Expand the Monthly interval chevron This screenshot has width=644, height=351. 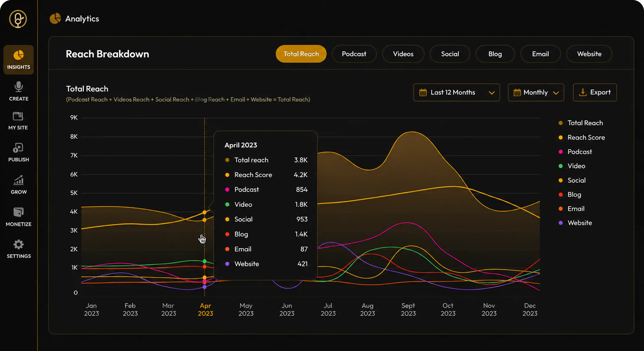[x=556, y=93]
